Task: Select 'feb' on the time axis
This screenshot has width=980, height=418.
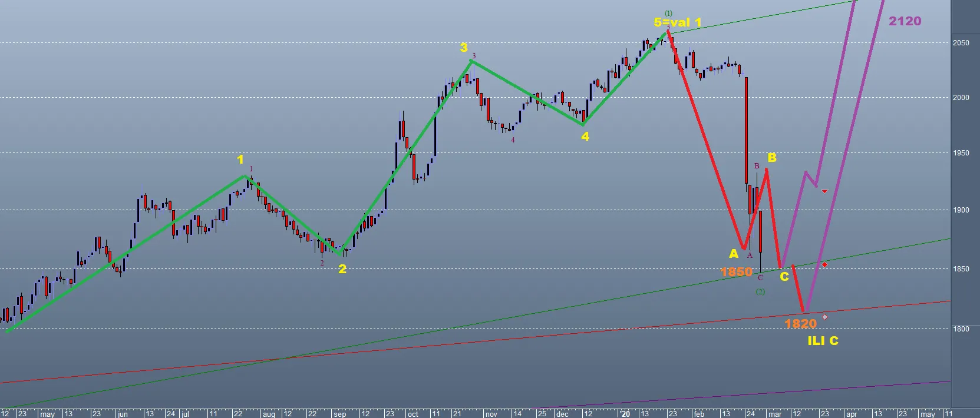Action: click(x=699, y=414)
